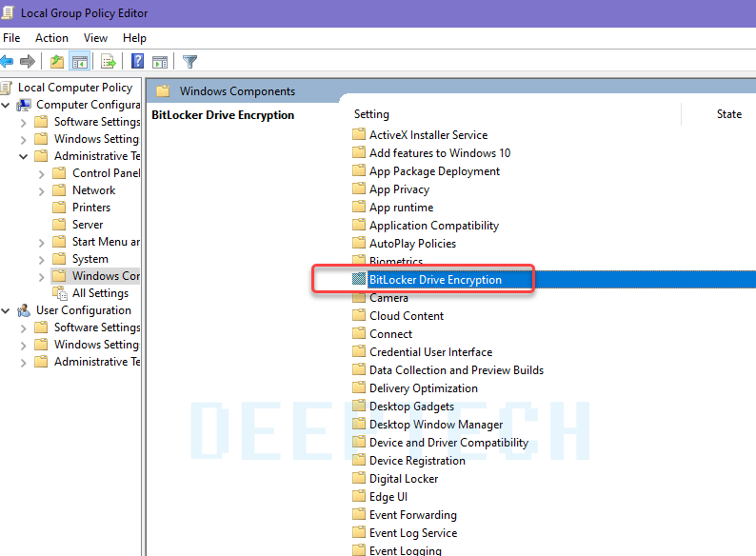
Task: Click the Forward arrow toolbar icon
Action: pos(28,61)
